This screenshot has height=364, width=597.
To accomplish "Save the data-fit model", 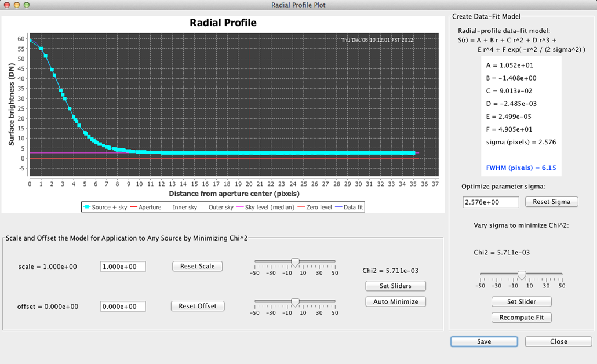I will coord(483,341).
